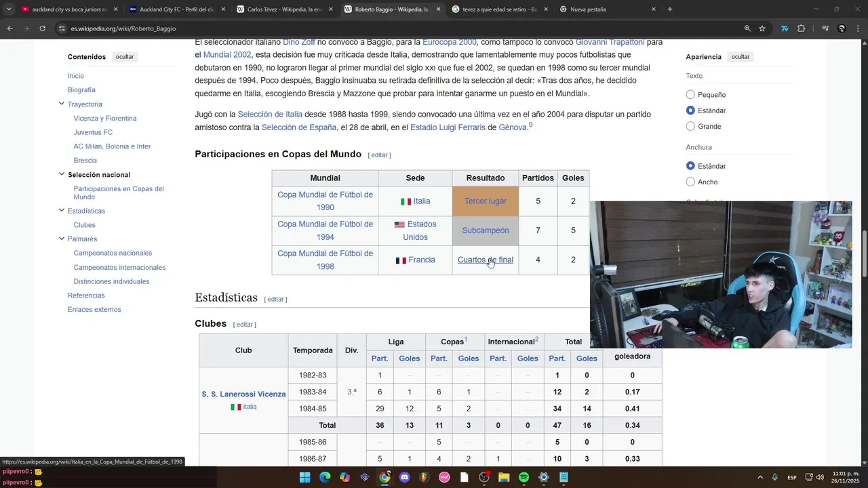This screenshot has width=868, height=488.
Task: Open Enlaces externos in contents
Action: click(94, 310)
